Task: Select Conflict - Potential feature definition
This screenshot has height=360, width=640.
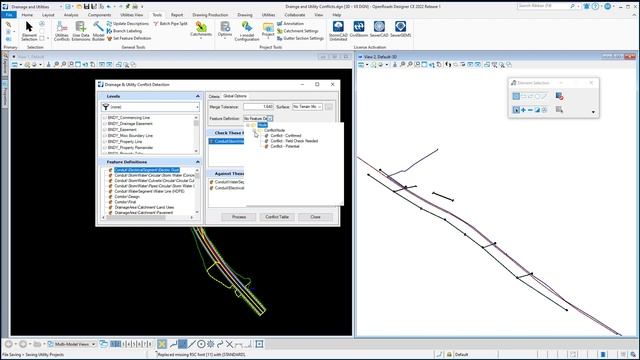Action: coord(285,146)
